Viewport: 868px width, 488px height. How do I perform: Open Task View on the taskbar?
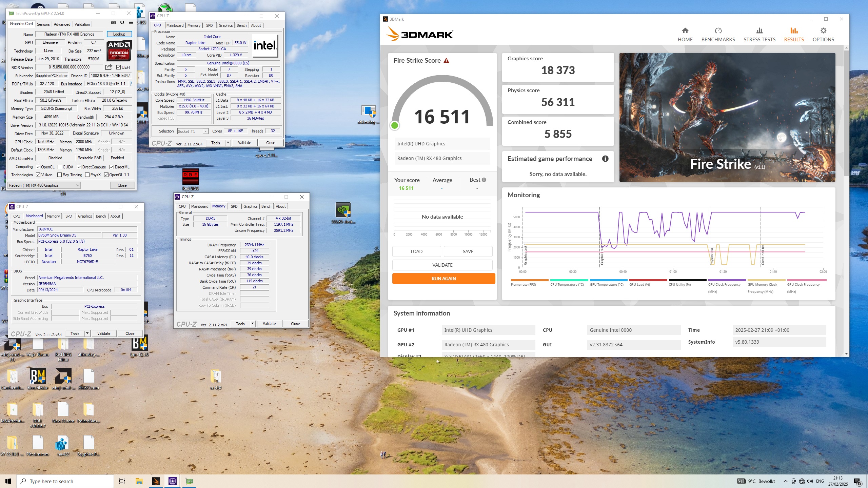point(122,481)
